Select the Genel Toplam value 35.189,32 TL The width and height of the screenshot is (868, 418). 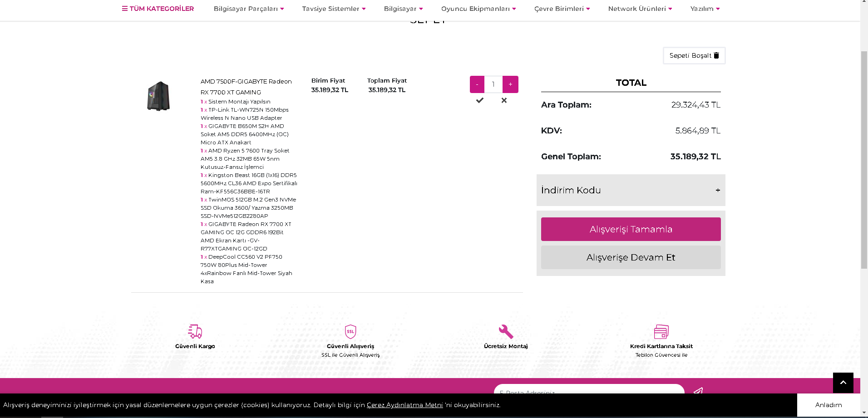[695, 157]
